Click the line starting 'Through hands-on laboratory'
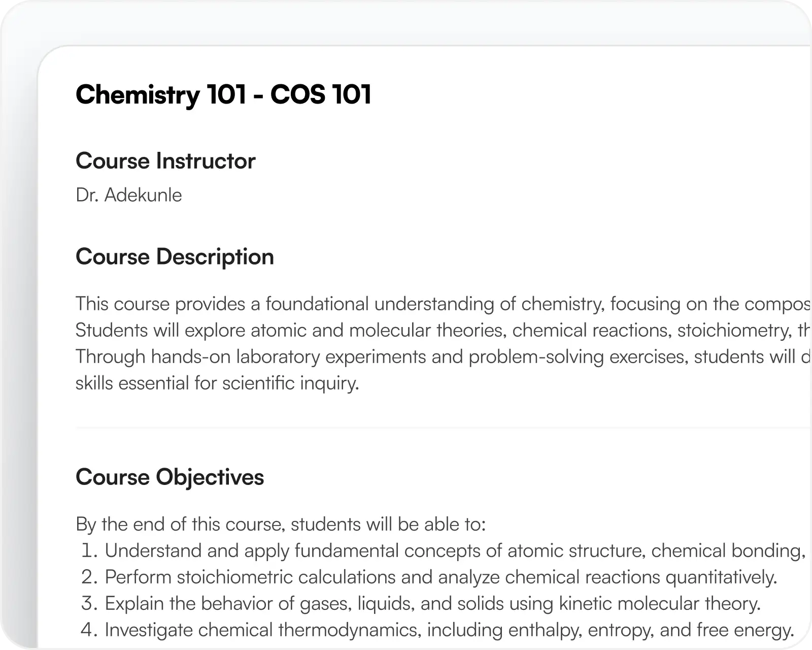Viewport: 812px width, 650px height. (x=442, y=356)
